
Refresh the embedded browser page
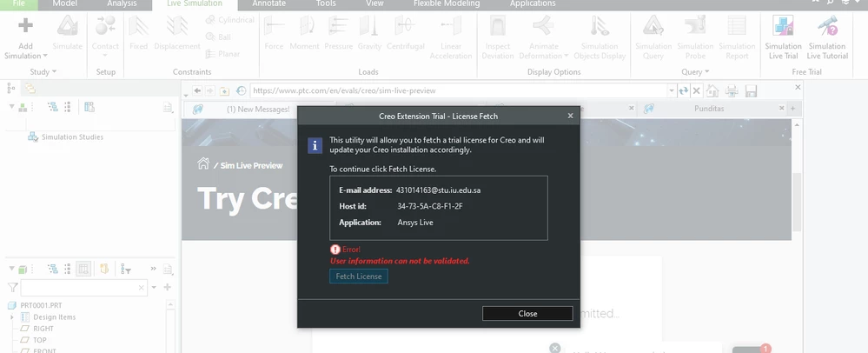[x=684, y=91]
